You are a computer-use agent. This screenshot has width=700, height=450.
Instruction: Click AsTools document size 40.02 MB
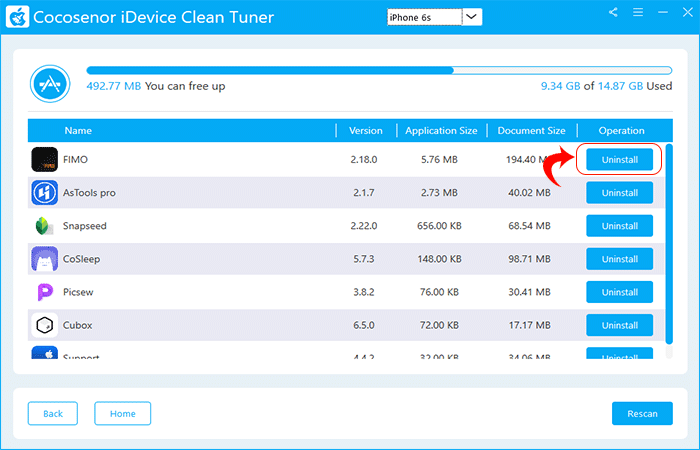(x=529, y=192)
